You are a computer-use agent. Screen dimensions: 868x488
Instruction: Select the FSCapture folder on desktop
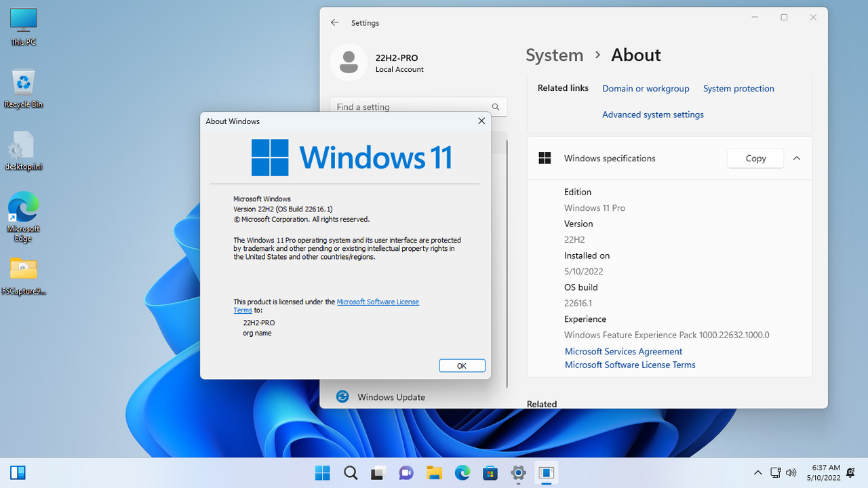click(23, 277)
